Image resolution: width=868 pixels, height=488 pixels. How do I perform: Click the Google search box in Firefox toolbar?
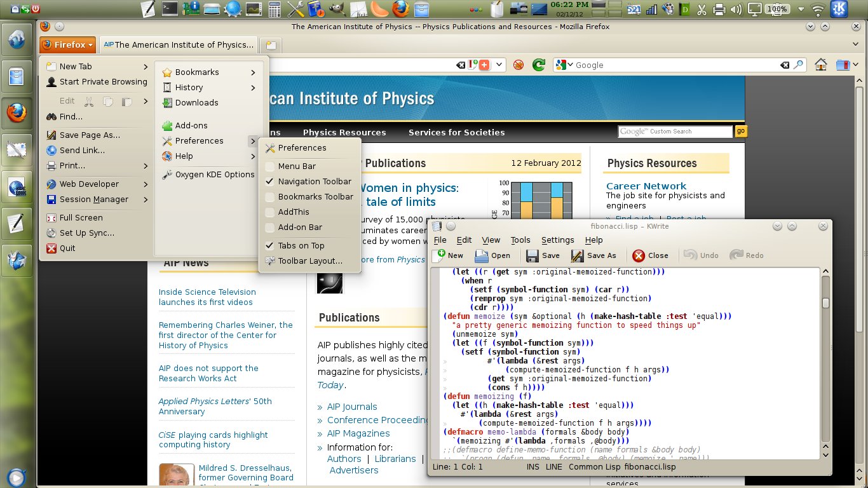678,65
